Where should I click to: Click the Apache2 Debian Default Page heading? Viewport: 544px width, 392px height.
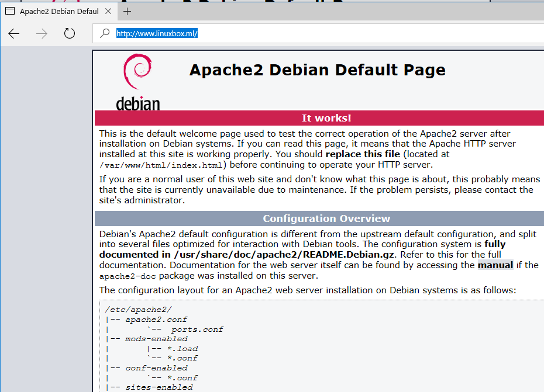tap(317, 70)
